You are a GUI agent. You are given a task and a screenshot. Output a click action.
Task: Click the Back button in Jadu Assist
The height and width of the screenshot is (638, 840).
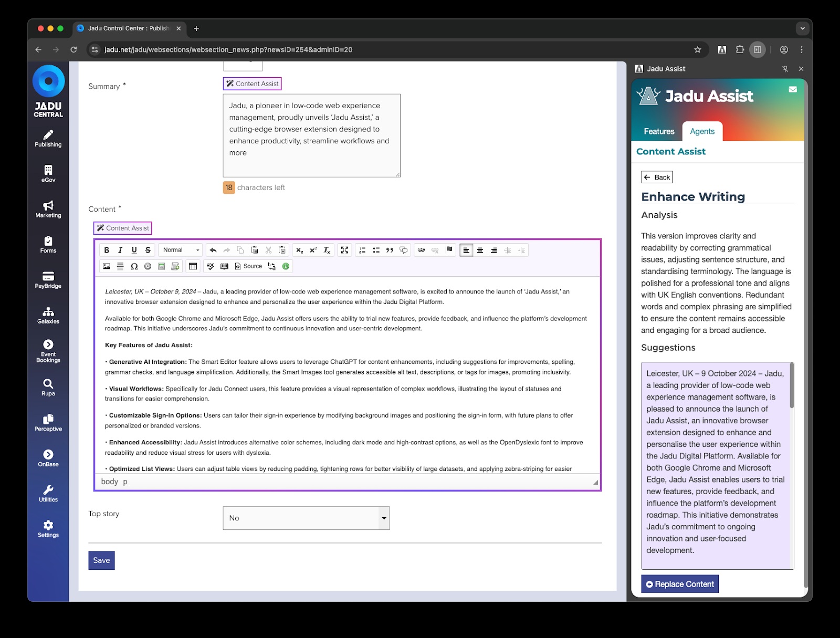point(657,177)
